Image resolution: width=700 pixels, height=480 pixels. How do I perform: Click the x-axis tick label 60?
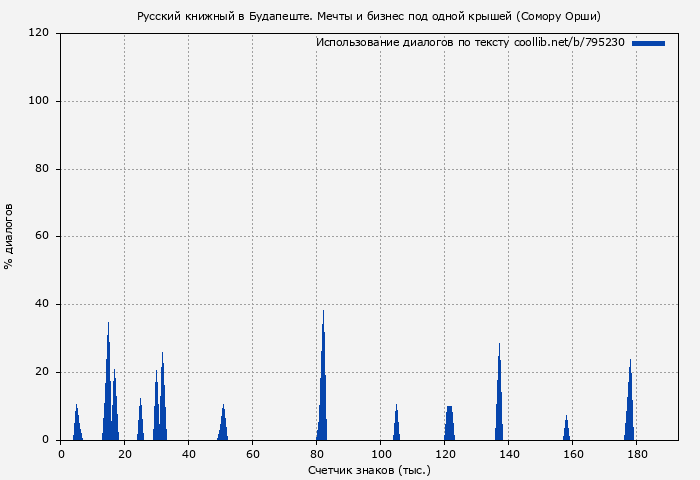[x=252, y=454]
